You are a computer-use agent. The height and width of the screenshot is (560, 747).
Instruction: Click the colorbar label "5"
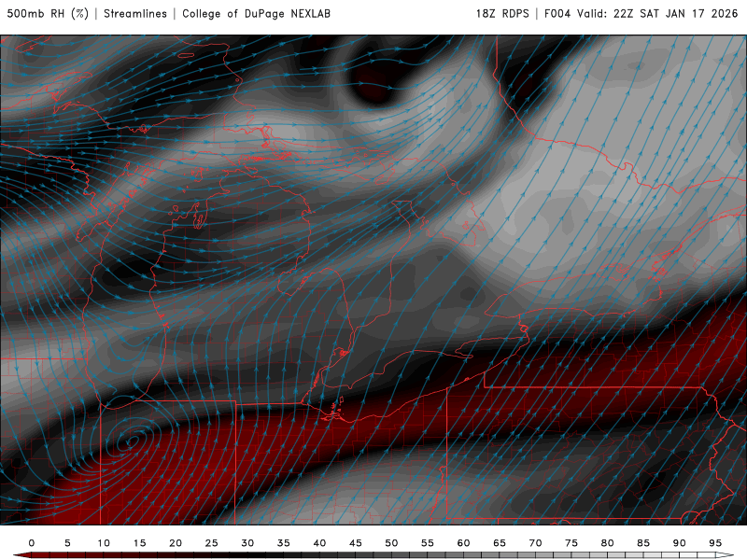click(67, 543)
